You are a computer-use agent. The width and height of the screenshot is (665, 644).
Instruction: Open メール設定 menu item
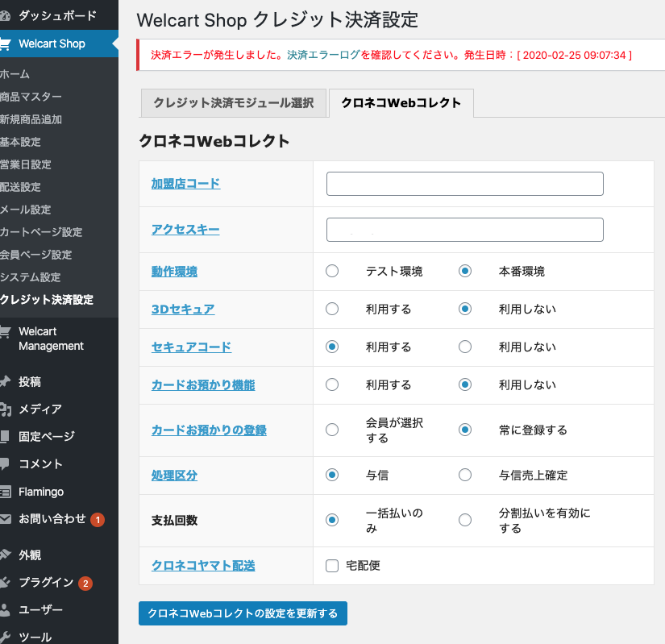[x=26, y=210]
